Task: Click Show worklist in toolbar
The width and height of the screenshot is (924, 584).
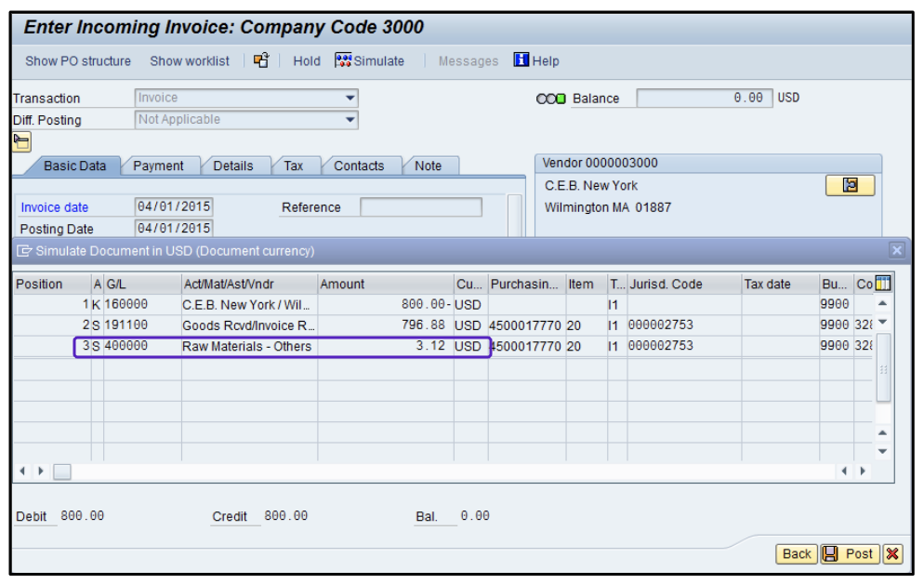Action: (190, 60)
